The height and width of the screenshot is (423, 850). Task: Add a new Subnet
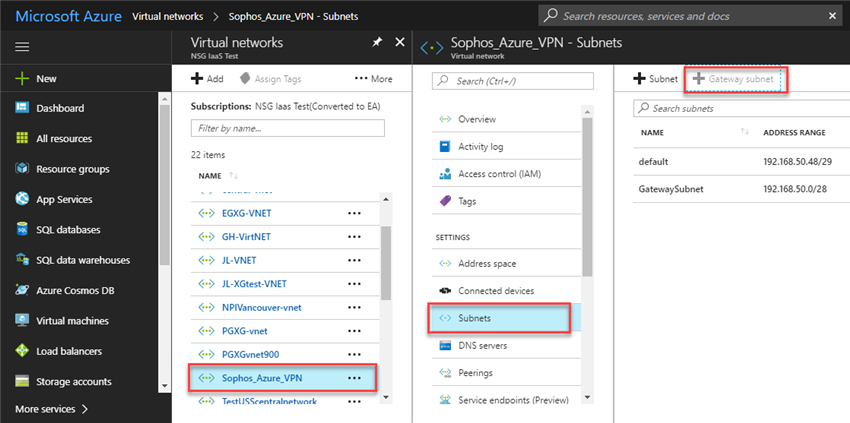pyautogui.click(x=655, y=79)
